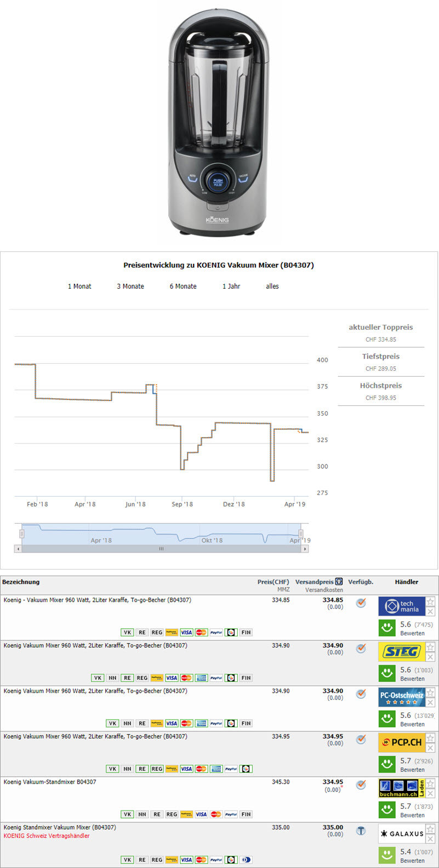The image size is (439, 868).
Task: Click the green smiley rating for buchmann.ch
Action: pos(387,809)
